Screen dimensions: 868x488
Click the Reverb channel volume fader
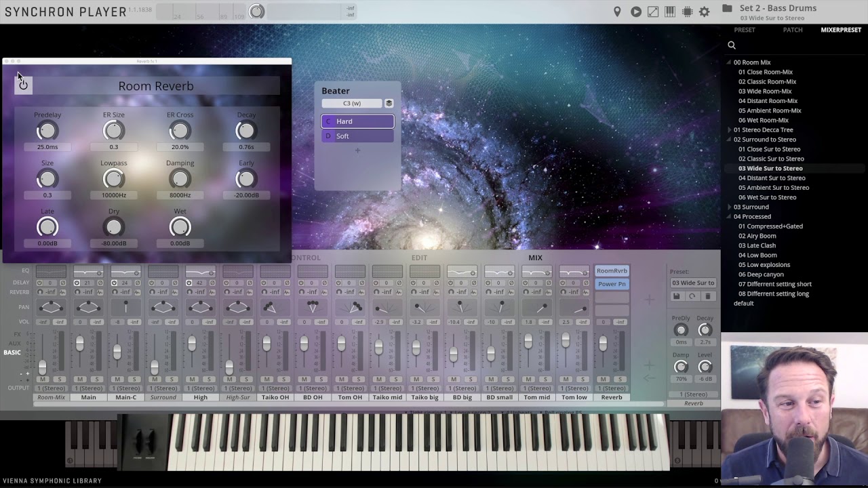point(603,343)
